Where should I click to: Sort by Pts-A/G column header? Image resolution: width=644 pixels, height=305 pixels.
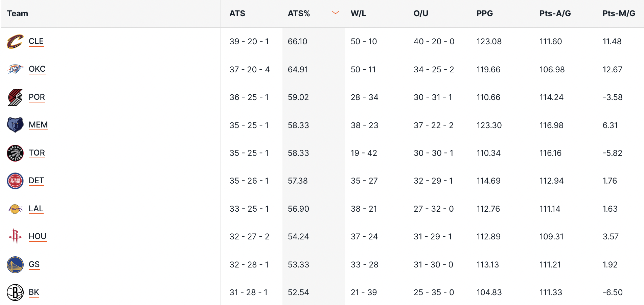[x=555, y=14]
